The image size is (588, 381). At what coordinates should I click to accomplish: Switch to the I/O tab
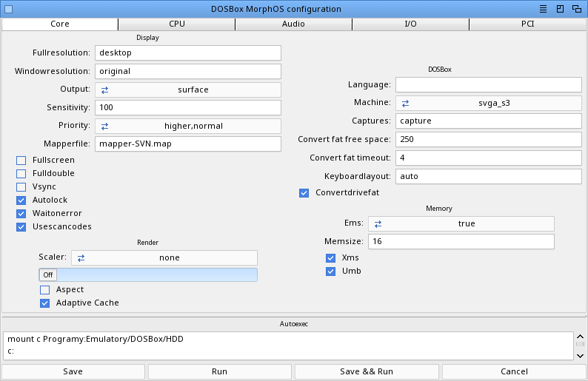(x=410, y=24)
